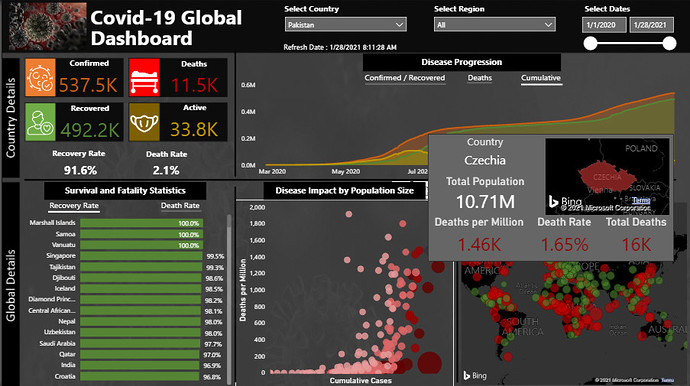Click the Global Details side label

pyautogui.click(x=11, y=285)
